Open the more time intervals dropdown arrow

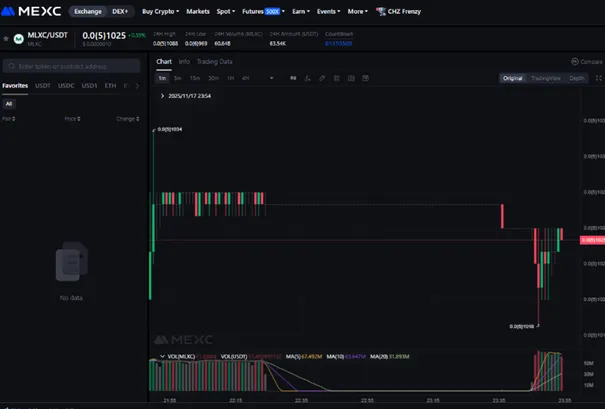pos(272,78)
